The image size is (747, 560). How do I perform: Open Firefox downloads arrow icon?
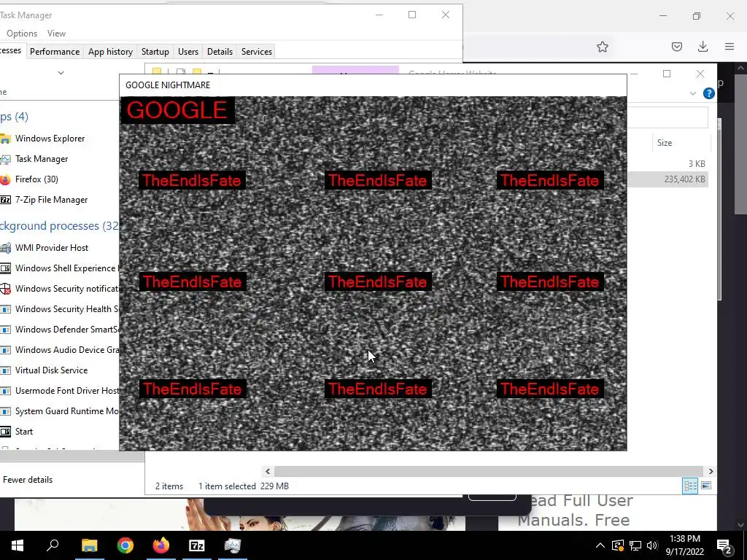pos(703,47)
